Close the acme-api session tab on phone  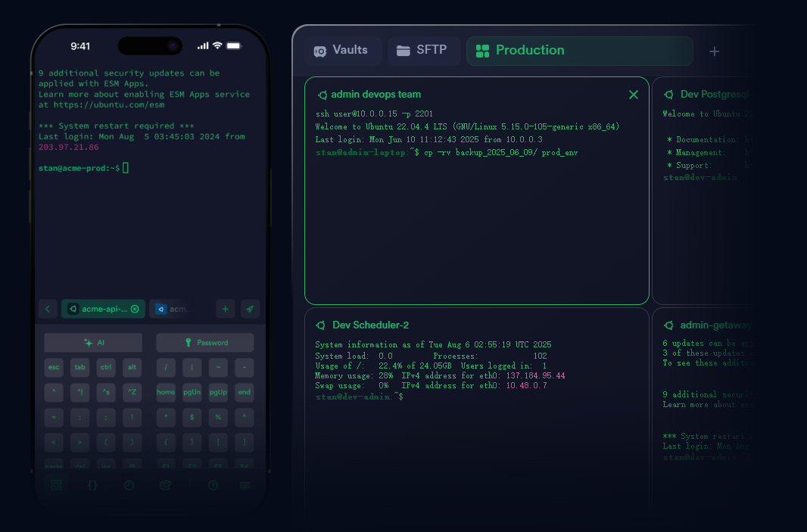(x=135, y=309)
